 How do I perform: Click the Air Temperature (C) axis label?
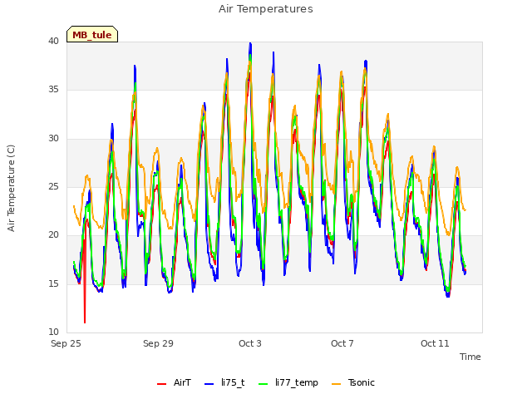11,188
